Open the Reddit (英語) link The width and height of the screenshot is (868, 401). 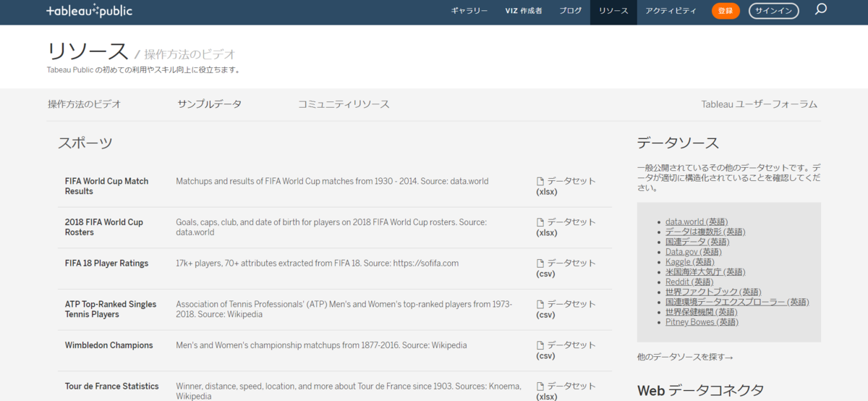(x=689, y=282)
